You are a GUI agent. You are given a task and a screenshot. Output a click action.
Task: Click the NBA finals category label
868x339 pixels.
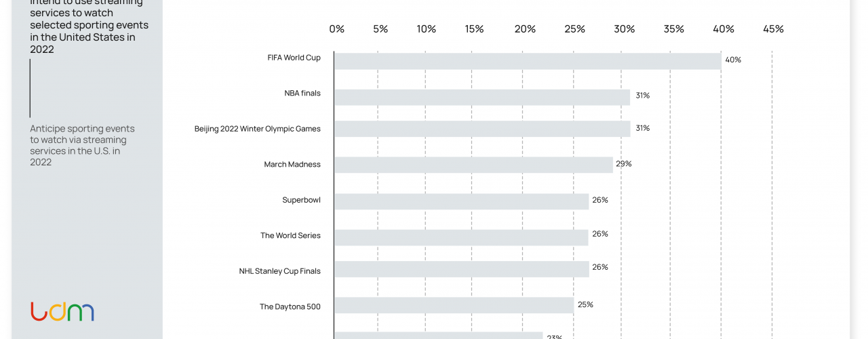(x=302, y=93)
